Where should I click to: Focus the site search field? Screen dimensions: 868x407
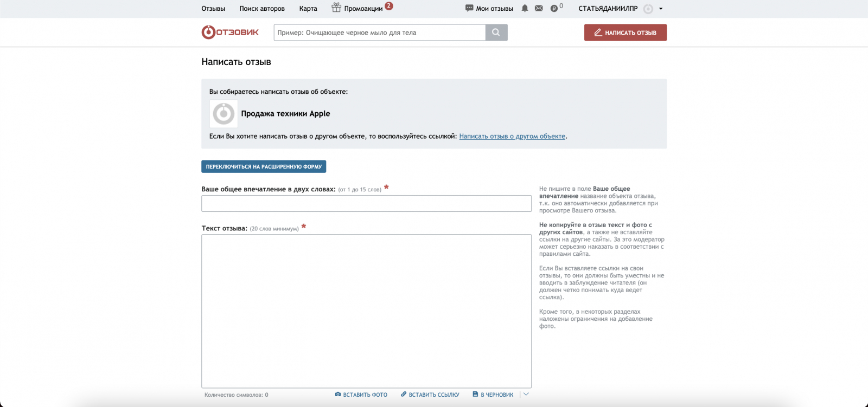pos(380,33)
